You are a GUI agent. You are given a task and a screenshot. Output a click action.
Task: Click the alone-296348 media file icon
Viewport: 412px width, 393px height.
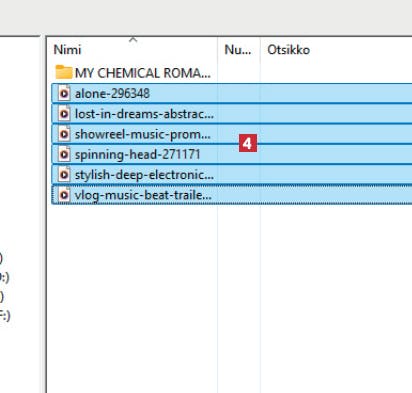click(64, 93)
